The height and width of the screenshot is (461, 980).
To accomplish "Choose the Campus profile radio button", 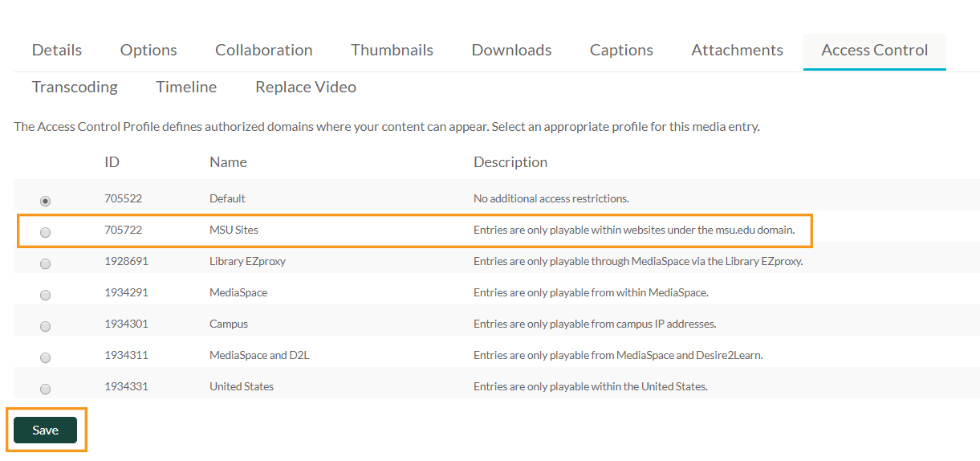I will coord(46,326).
